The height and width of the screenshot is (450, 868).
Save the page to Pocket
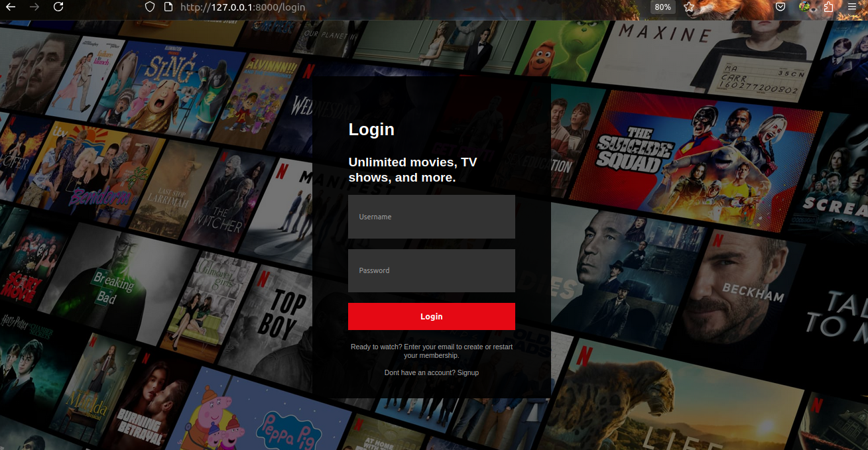[x=781, y=7]
